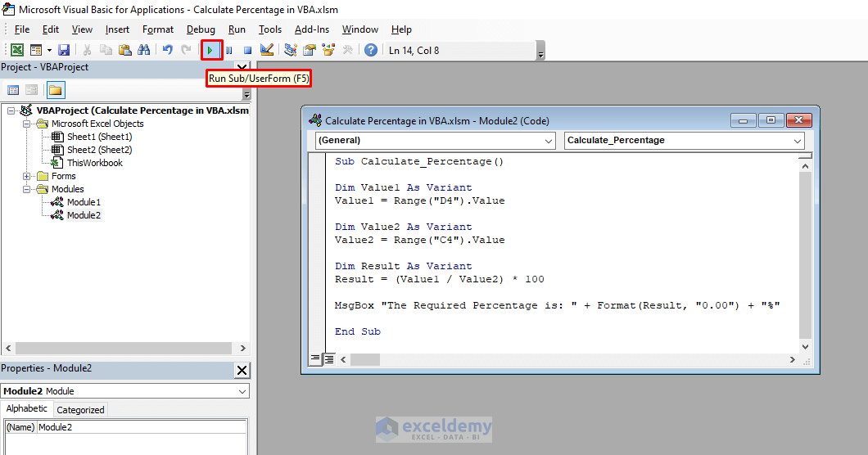
Task: Open the File menu
Action: pyautogui.click(x=21, y=29)
